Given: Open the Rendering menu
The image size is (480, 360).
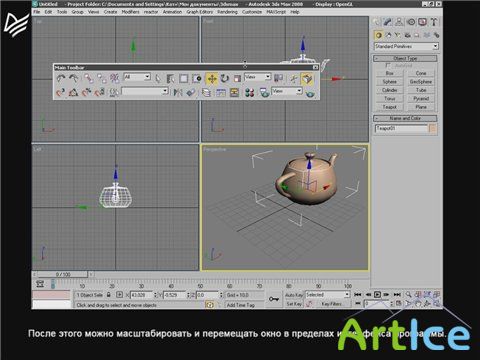Looking at the screenshot, I should click(227, 12).
